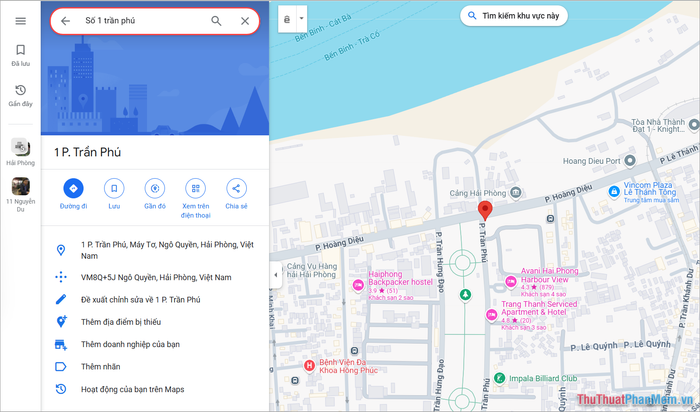Screen dimensions: 700x412
Task: Search nearby with Gần đó button
Action: [x=155, y=194]
